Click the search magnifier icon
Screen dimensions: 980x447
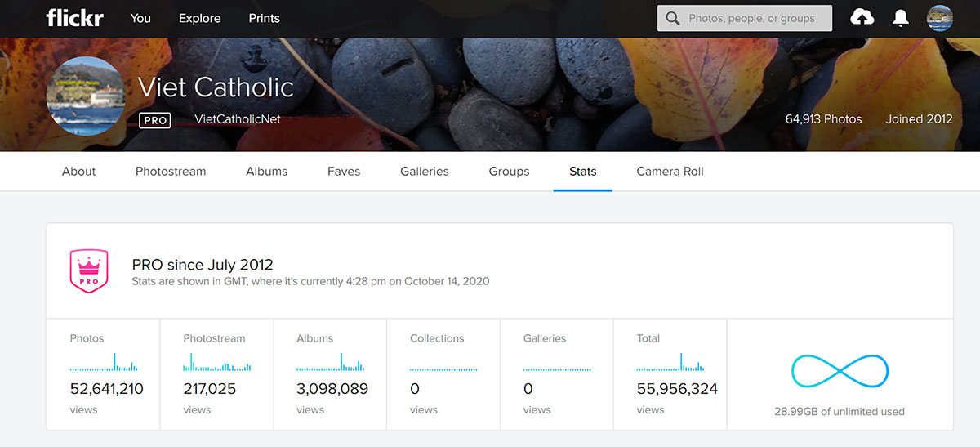[673, 18]
